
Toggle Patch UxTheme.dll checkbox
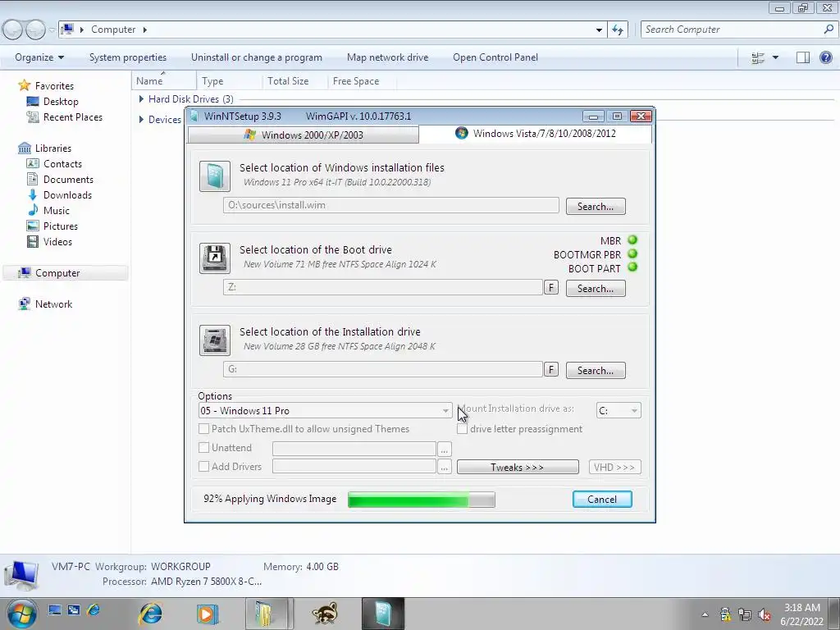(x=203, y=428)
